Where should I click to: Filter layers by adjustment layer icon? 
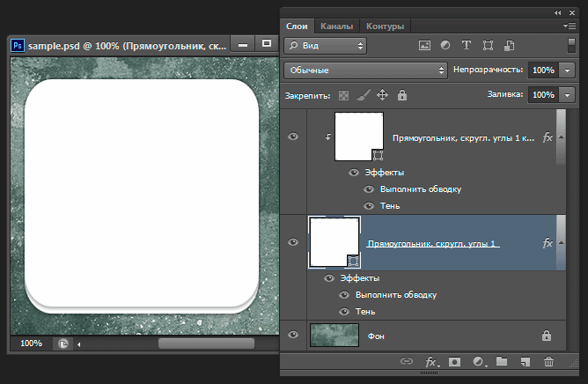(x=445, y=46)
